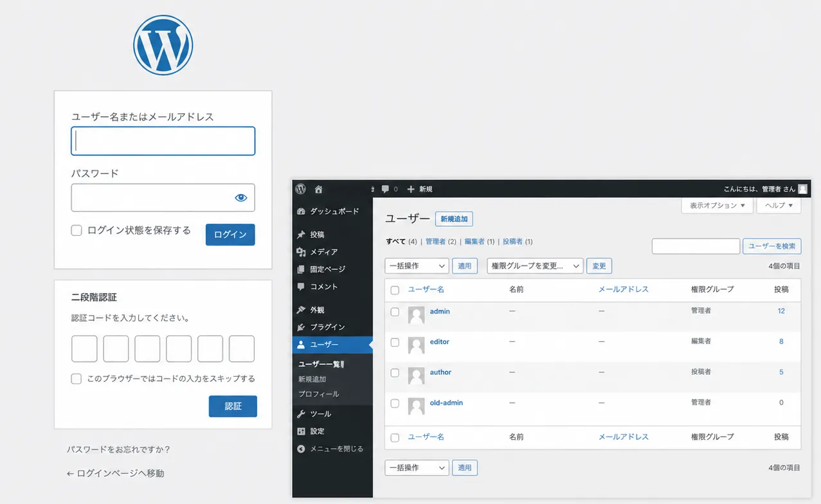821x504 pixels.
Task: Expand 表示オプション panel
Action: coord(717,206)
